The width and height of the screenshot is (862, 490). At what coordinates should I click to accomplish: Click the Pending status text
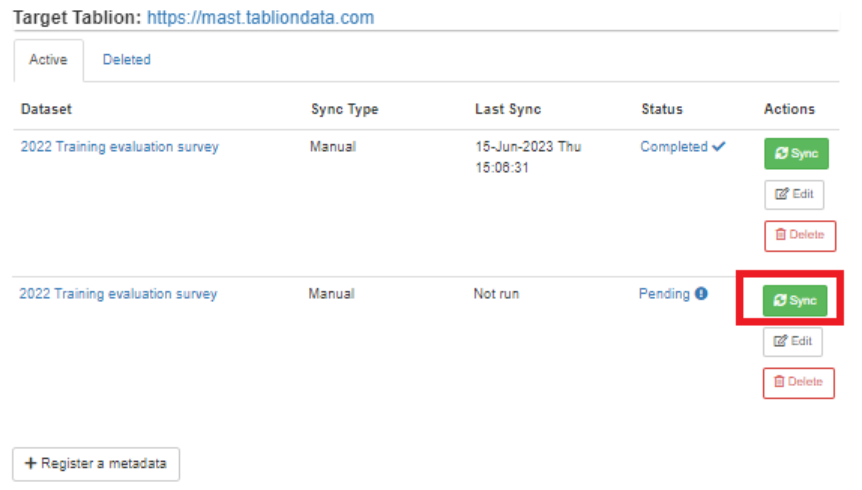click(x=664, y=294)
